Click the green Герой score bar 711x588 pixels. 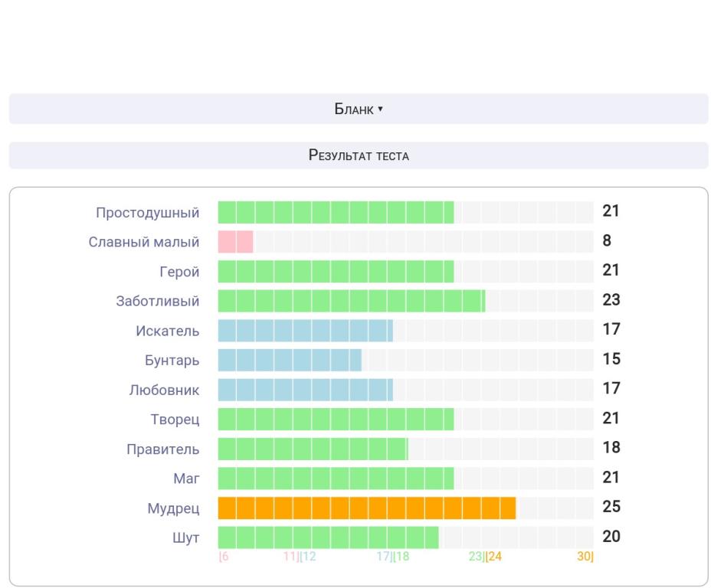point(336,272)
